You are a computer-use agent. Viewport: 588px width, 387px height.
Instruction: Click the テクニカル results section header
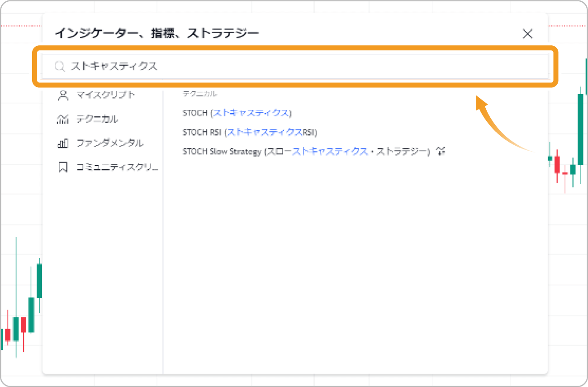point(199,94)
